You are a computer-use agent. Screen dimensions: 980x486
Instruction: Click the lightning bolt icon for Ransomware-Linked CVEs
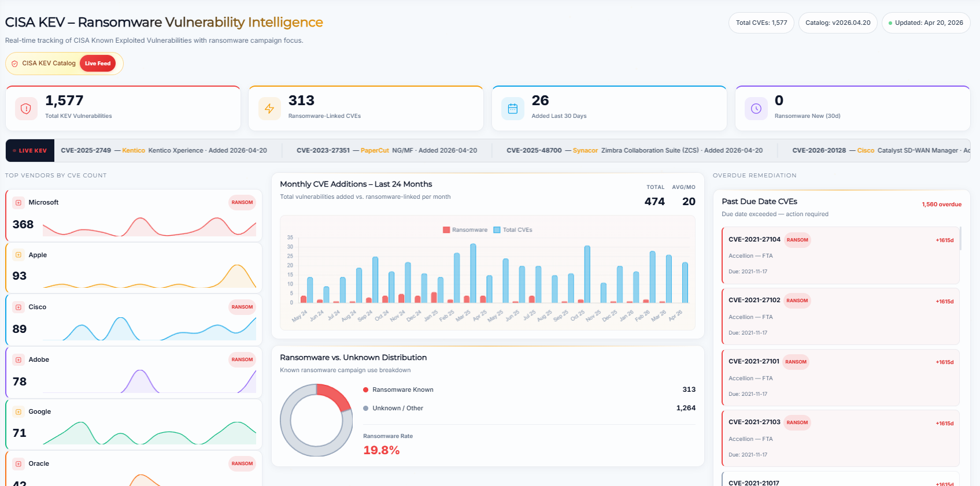pos(269,109)
